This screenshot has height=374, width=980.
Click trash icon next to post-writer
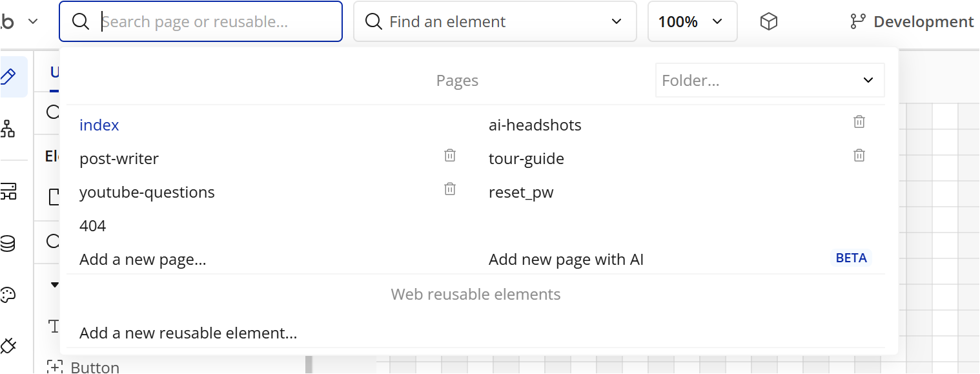pyautogui.click(x=450, y=156)
